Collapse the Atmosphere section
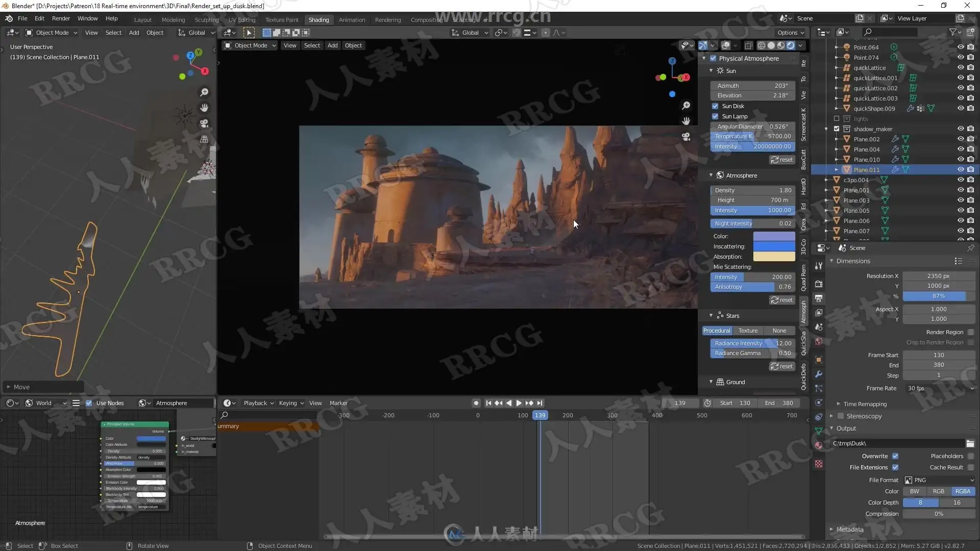 (711, 175)
